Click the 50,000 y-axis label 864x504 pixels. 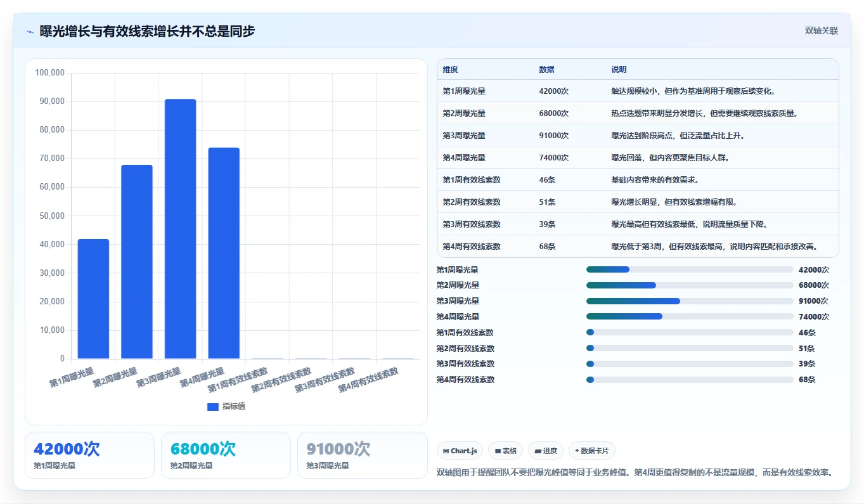tap(52, 216)
